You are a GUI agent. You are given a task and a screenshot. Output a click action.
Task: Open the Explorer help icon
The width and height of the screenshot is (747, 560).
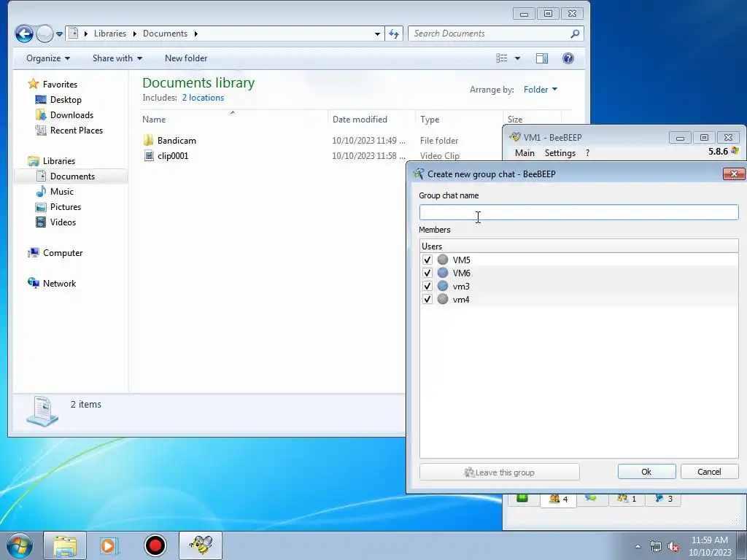[568, 58]
